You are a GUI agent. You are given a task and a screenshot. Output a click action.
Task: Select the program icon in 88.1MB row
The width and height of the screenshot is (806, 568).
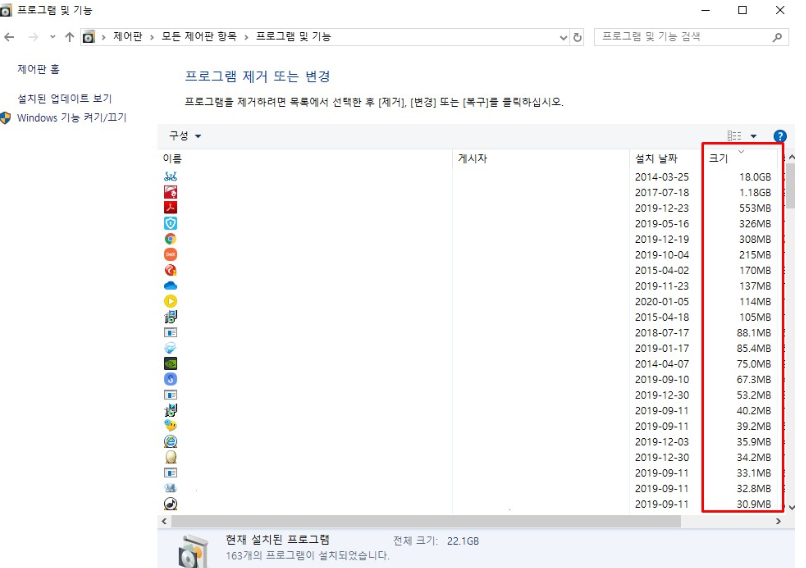171,333
